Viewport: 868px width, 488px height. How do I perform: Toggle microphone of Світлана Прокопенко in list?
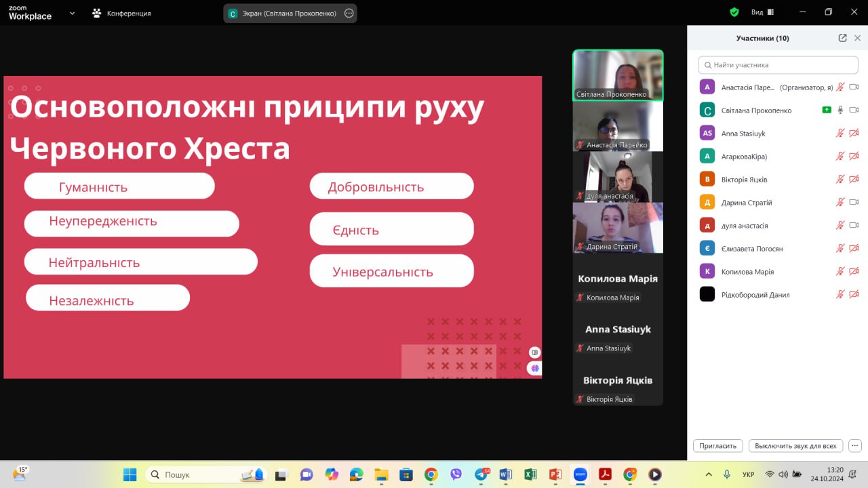(x=840, y=110)
